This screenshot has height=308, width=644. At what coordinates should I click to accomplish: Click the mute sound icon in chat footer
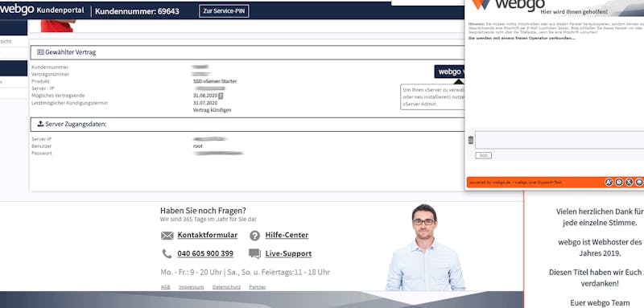[629, 182]
